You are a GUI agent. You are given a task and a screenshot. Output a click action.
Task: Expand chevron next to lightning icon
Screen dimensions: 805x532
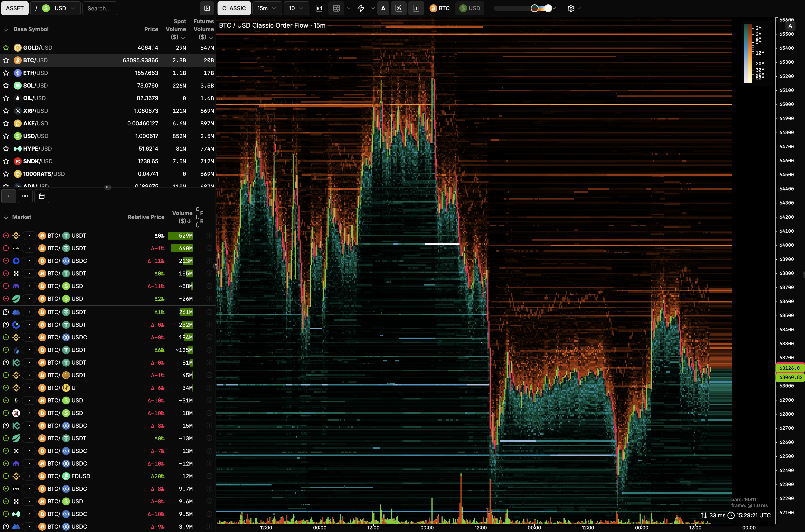(x=373, y=8)
